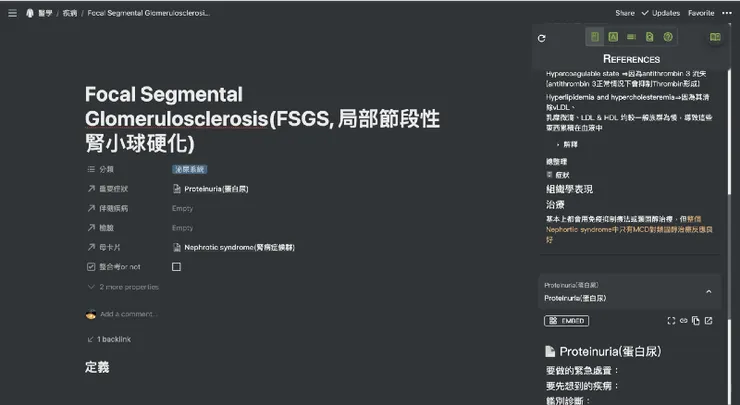Click the REFERENCES panel heading
Viewport: 740px width, 405px height.
tap(631, 59)
